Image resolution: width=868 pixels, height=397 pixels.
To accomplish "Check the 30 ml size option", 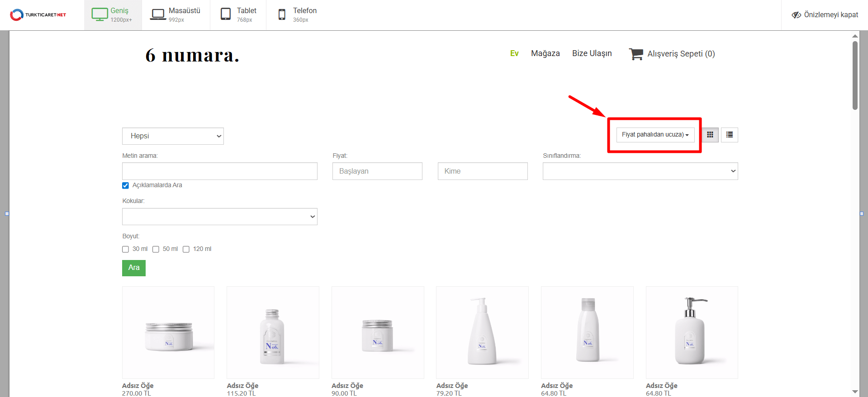I will click(x=126, y=249).
